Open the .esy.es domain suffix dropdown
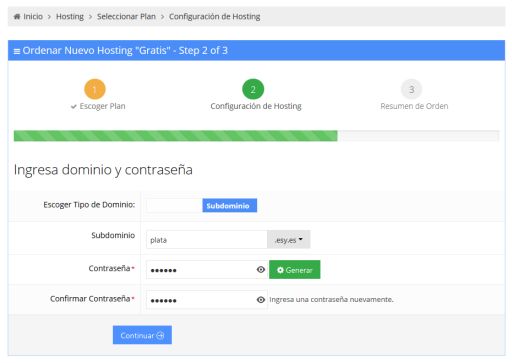The height and width of the screenshot is (363, 512). 289,240
